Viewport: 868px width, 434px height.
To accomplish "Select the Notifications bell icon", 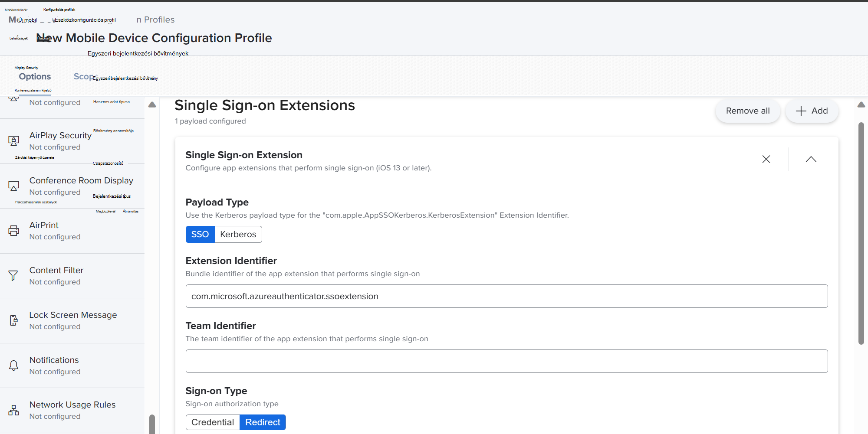I will pyautogui.click(x=13, y=365).
